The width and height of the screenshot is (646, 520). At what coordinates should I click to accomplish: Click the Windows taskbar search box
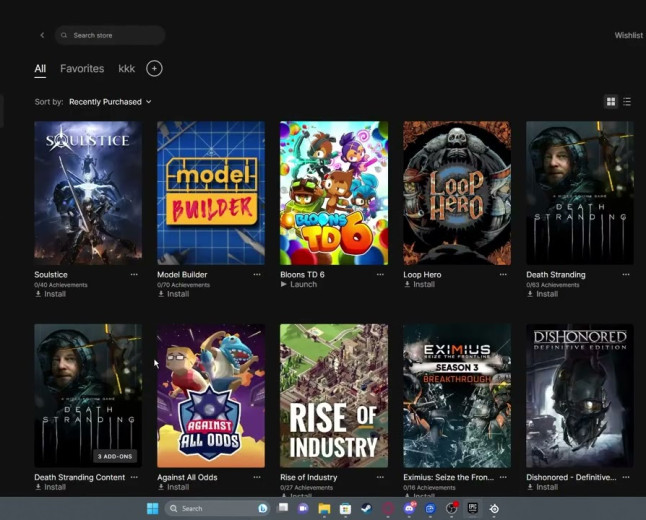coord(218,508)
